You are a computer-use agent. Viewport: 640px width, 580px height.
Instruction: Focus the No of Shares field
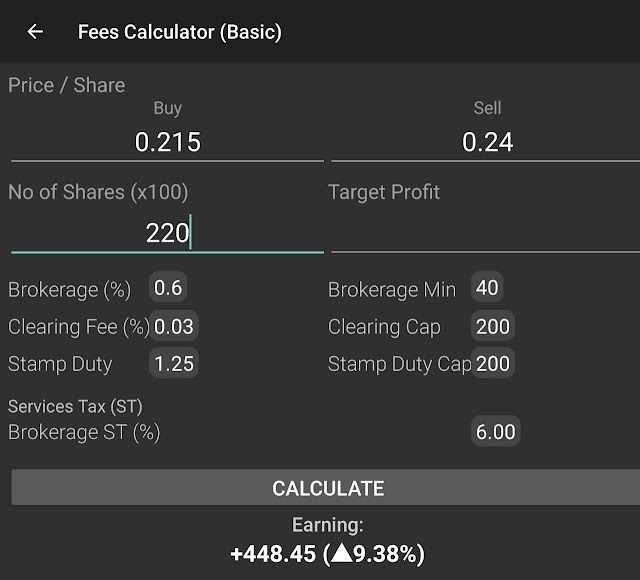(167, 233)
